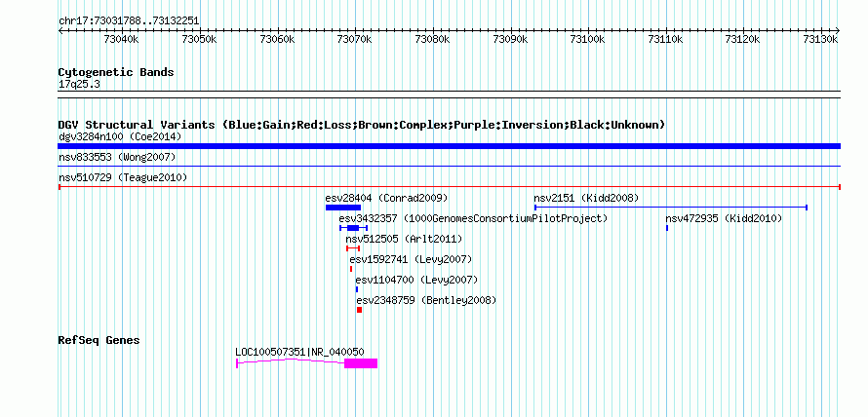
Task: Click the 73050k ruler tick label
Action: (199, 39)
